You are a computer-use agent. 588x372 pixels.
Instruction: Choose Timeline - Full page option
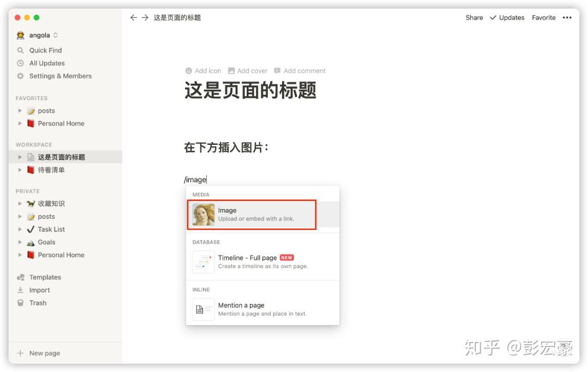pos(262,262)
